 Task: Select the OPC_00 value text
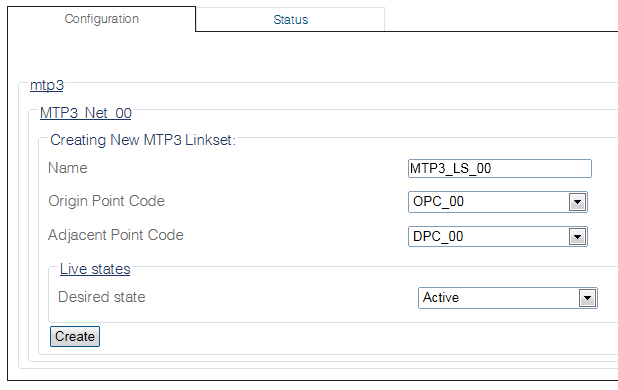pyautogui.click(x=438, y=202)
